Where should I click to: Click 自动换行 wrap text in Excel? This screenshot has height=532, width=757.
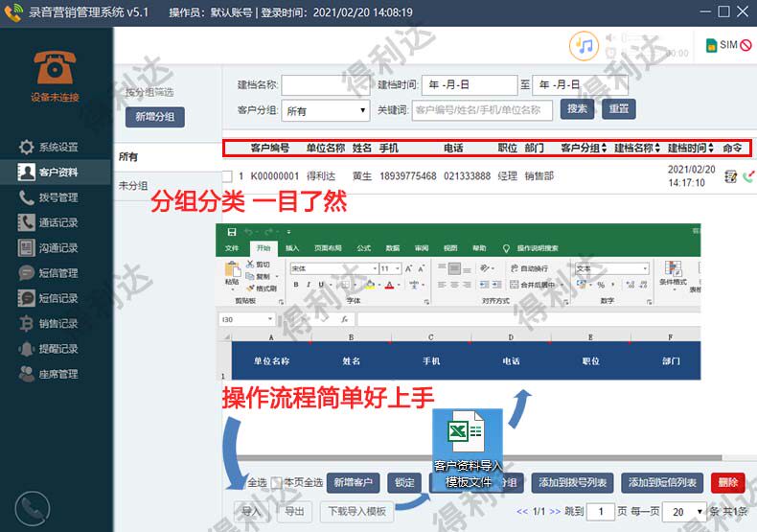click(529, 268)
